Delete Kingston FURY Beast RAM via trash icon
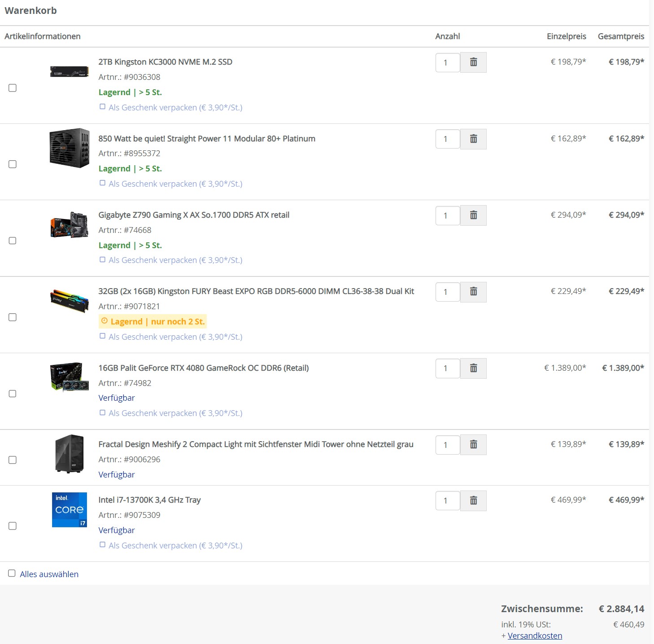 473,292
